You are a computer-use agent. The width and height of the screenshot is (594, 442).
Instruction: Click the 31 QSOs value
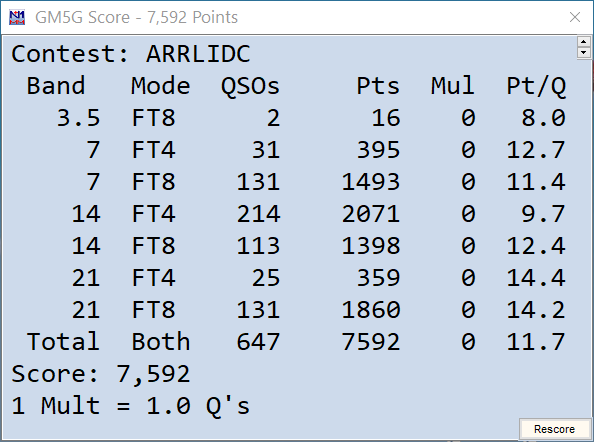click(266, 150)
